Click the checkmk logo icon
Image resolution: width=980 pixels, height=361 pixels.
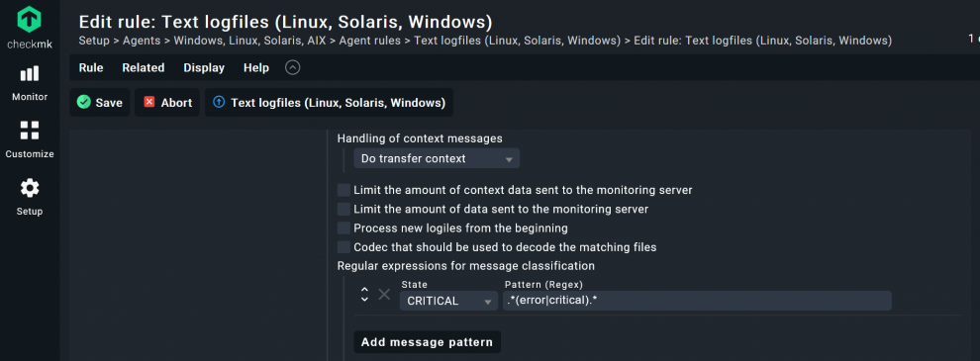coord(30,20)
